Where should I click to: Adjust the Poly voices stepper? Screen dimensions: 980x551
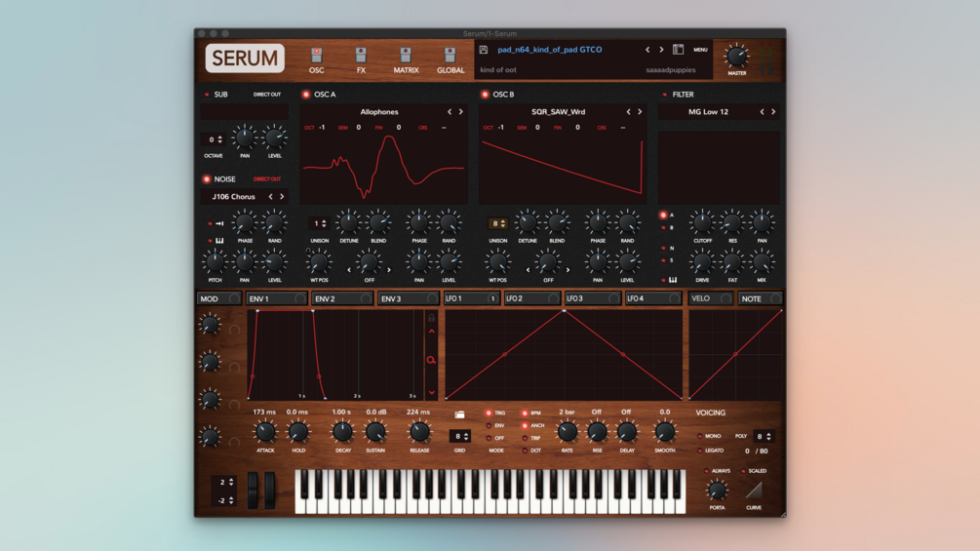(x=764, y=436)
